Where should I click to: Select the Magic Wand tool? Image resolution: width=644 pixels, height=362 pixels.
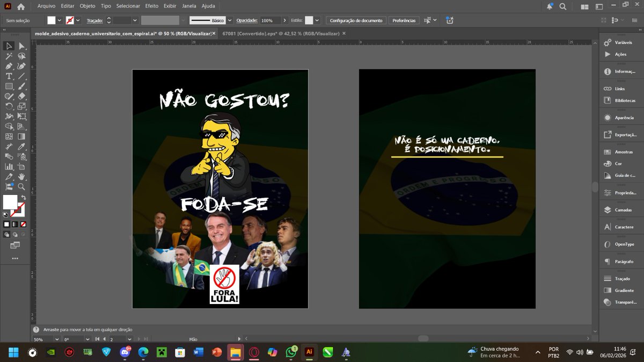(9, 56)
